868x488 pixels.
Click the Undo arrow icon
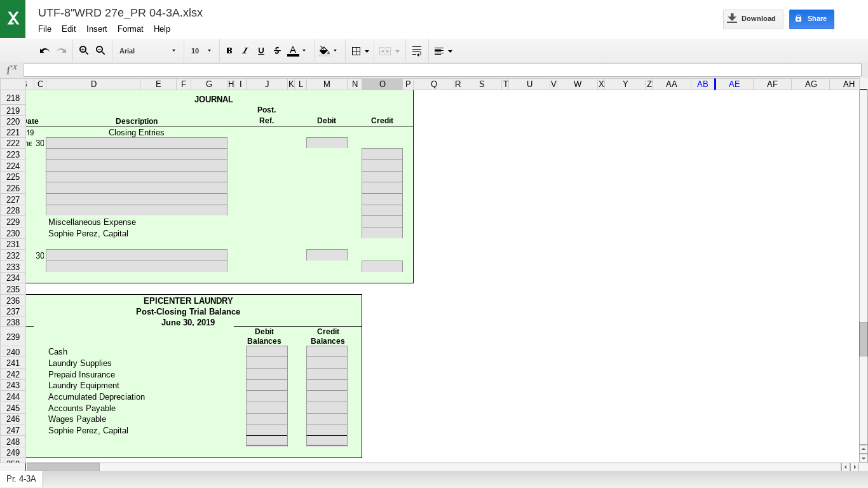pyautogui.click(x=44, y=51)
